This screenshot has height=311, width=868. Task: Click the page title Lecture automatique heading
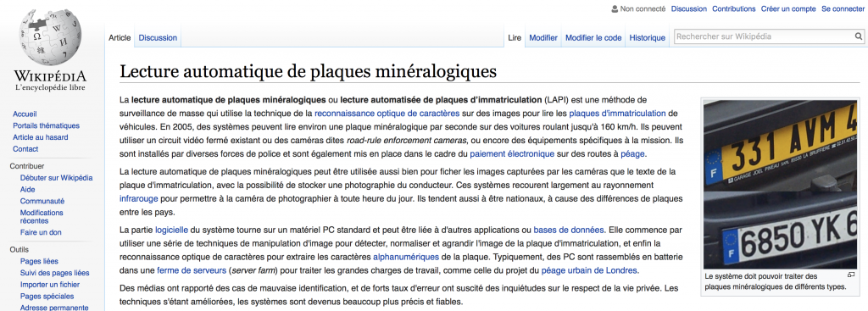pos(309,71)
